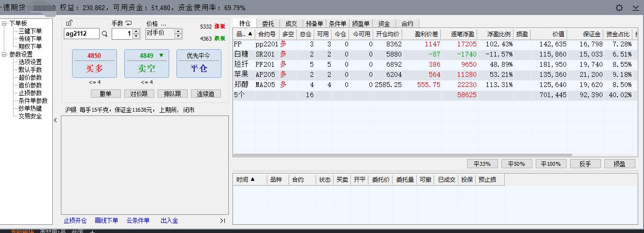This screenshot has width=644, height=233.
Task: Switch to the 成交 tab
Action: (x=291, y=23)
